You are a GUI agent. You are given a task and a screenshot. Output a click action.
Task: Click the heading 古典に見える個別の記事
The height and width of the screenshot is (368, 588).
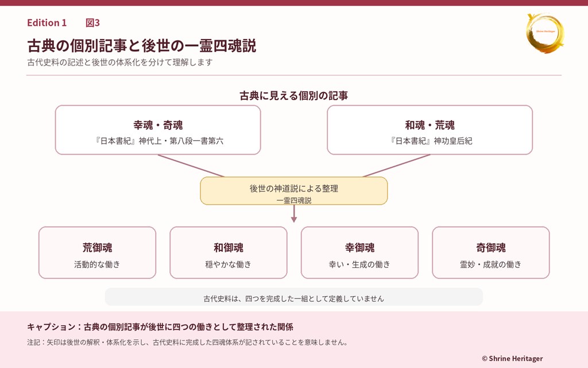tap(293, 96)
